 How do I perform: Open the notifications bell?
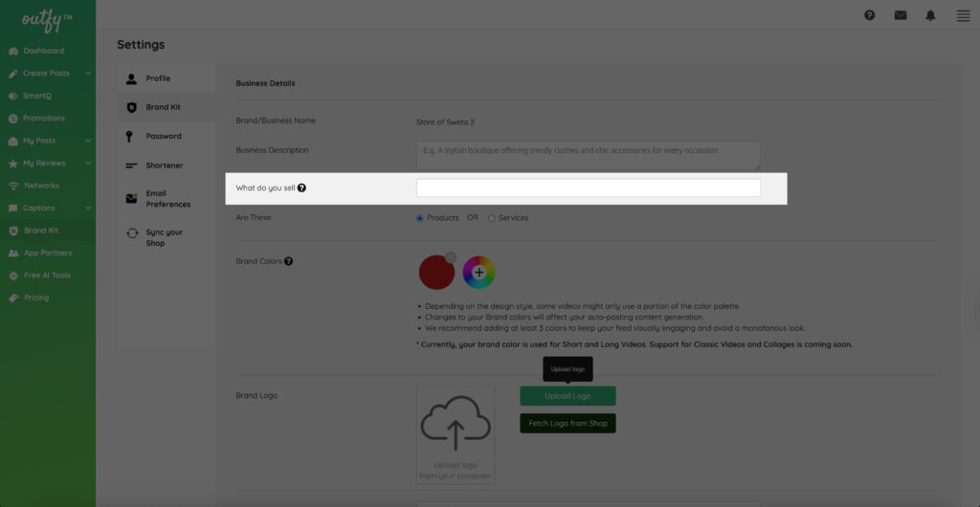coord(930,15)
